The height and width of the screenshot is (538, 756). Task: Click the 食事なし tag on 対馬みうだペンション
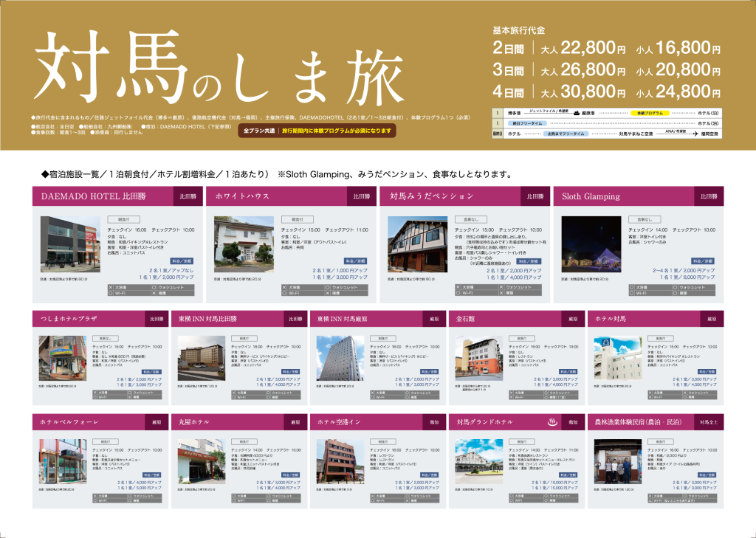(x=470, y=219)
